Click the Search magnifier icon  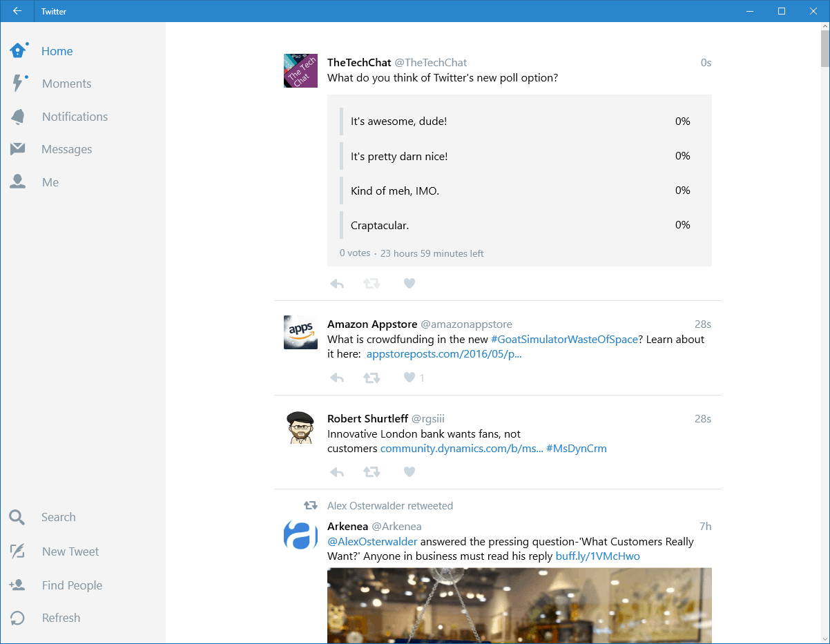17,517
